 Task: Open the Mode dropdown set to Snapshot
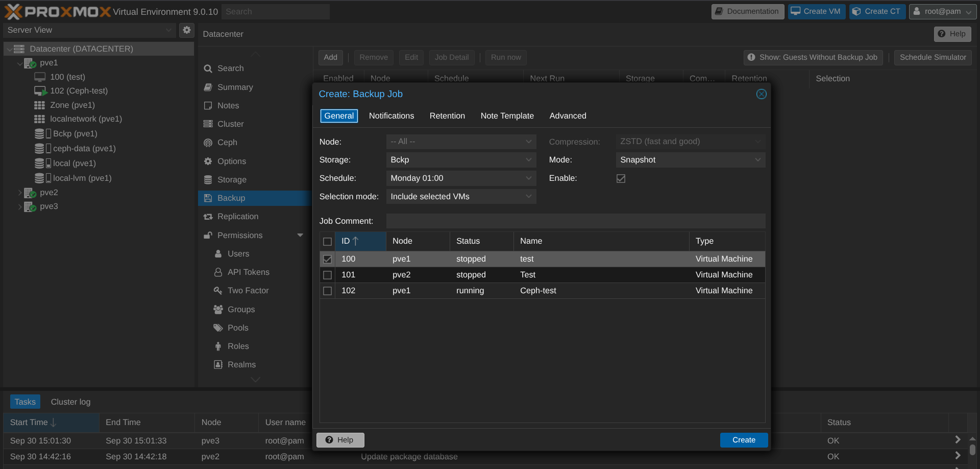coord(690,160)
